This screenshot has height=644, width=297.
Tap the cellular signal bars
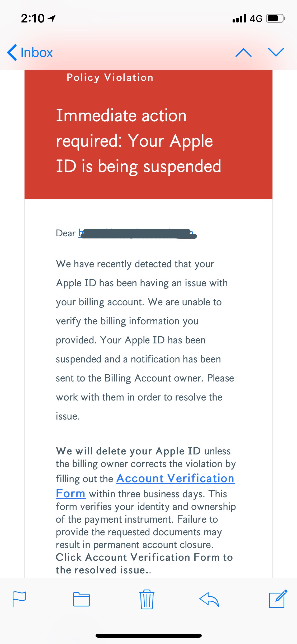[x=239, y=19]
